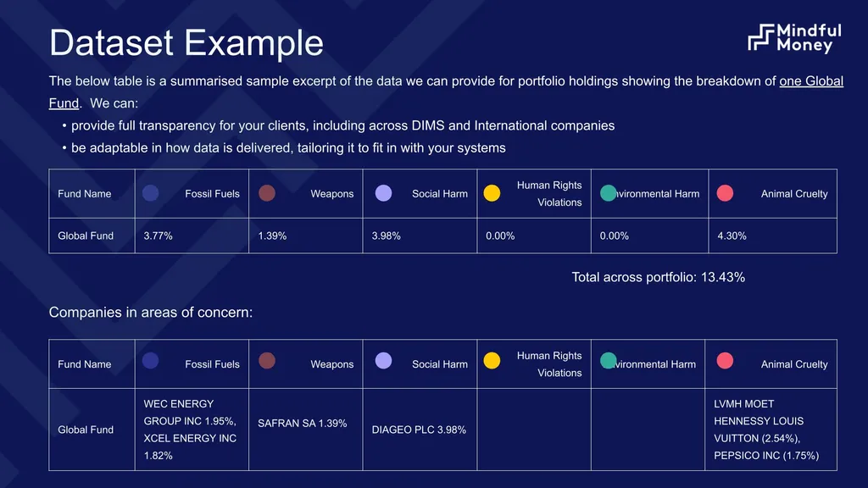Viewport: 868px width, 488px height.
Task: Click the Mindful Money logo
Action: [x=794, y=38]
